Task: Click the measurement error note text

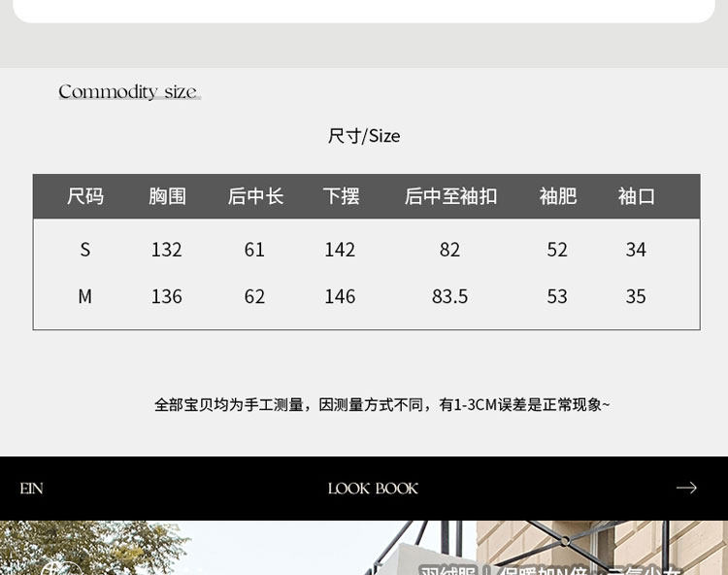Action: 381,404
